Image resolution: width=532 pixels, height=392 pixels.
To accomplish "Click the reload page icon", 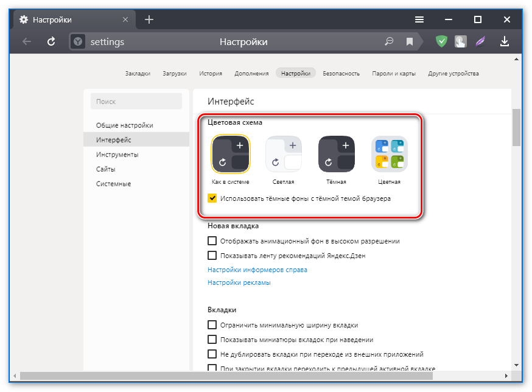I will tap(51, 41).
